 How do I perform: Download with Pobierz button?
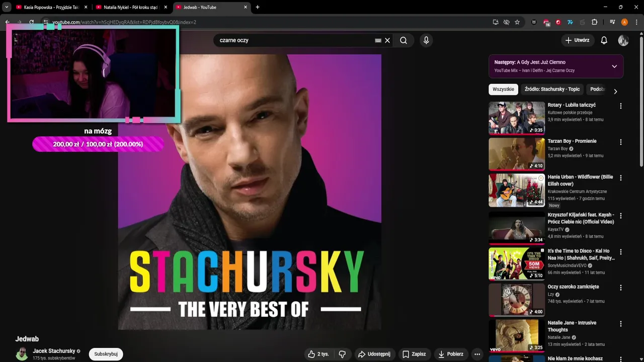451,354
